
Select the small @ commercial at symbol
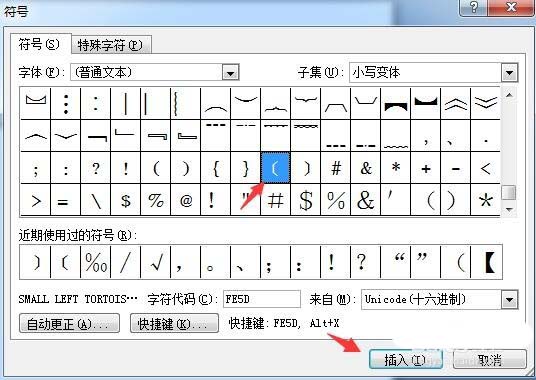point(185,200)
